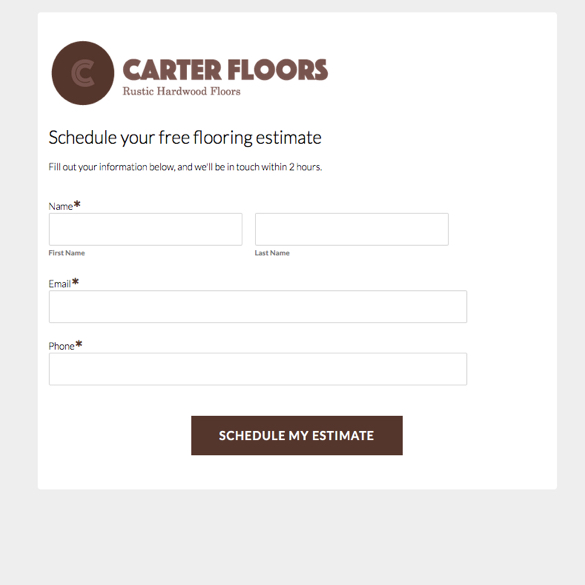
Task: Click the in touch within 2 hours text
Action: click(x=274, y=167)
